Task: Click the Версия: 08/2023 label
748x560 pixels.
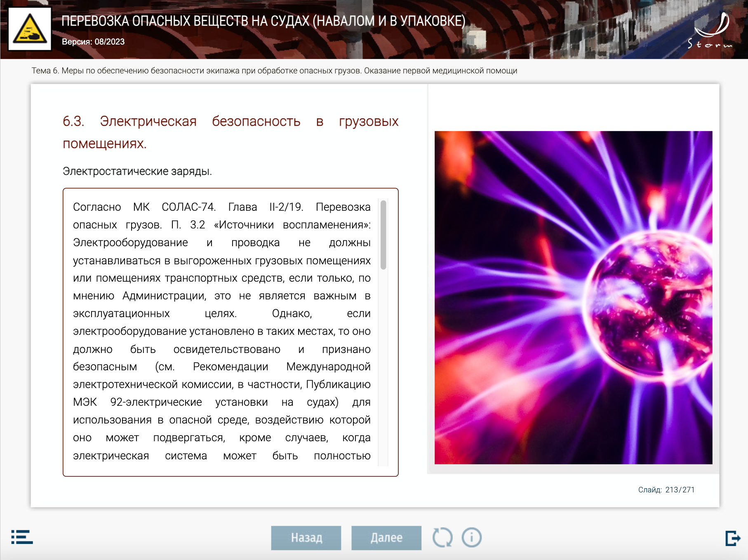Action: coord(93,42)
